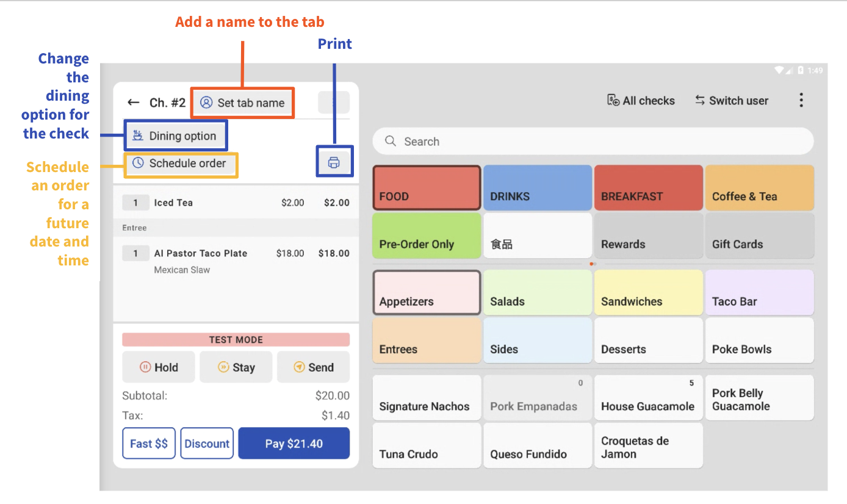This screenshot has height=504, width=847.
Task: Switch to a different user
Action: click(731, 100)
